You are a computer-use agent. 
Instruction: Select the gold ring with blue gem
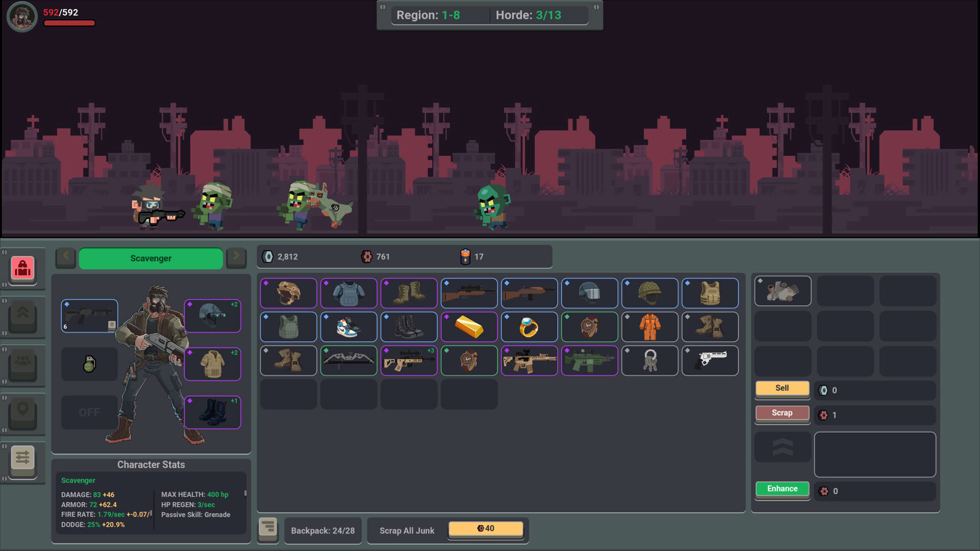pos(529,327)
